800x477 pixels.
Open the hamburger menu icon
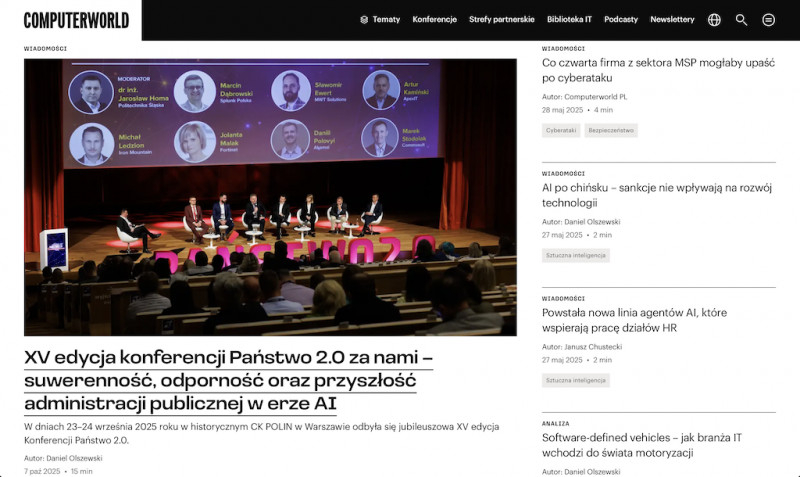pyautogui.click(x=768, y=20)
